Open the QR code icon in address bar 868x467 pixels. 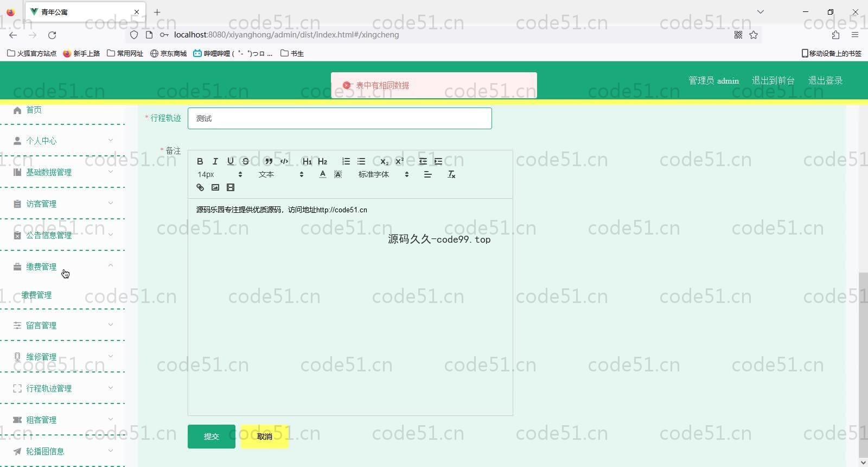click(738, 35)
